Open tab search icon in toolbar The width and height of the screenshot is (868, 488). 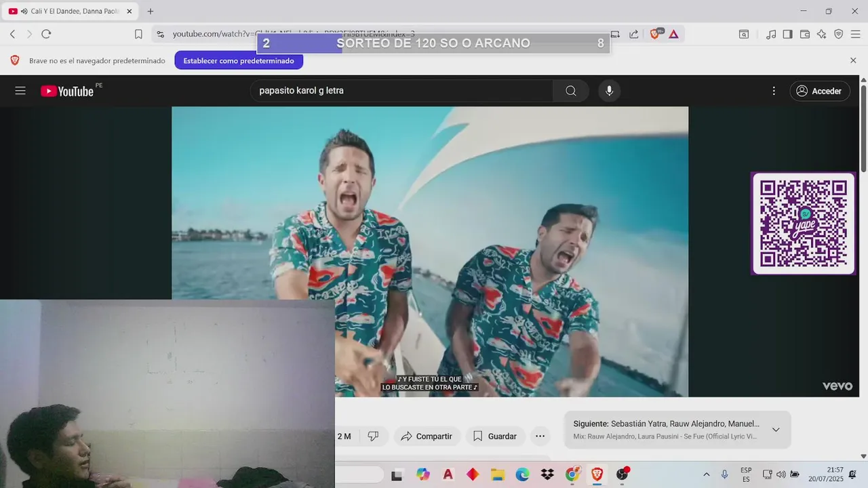[744, 34]
